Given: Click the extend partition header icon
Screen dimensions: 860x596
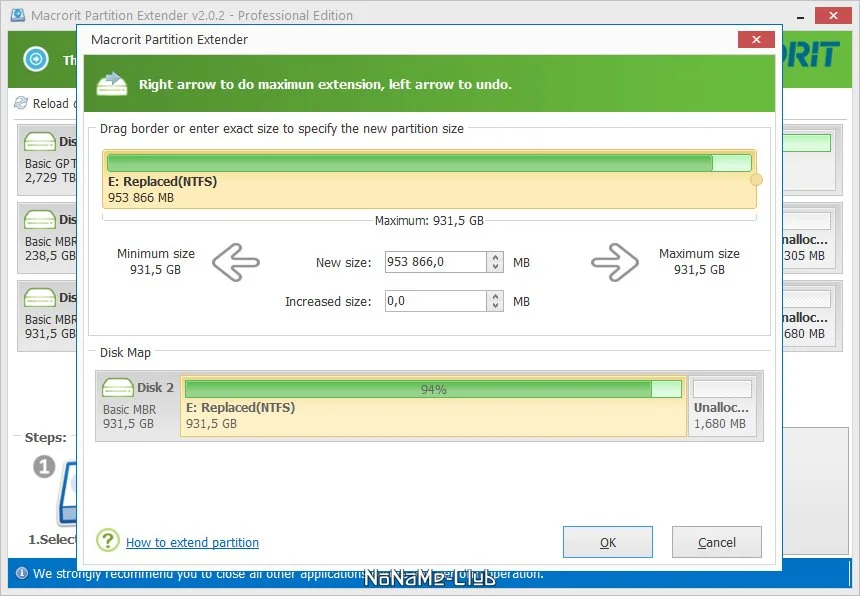Looking at the screenshot, I should pos(111,84).
